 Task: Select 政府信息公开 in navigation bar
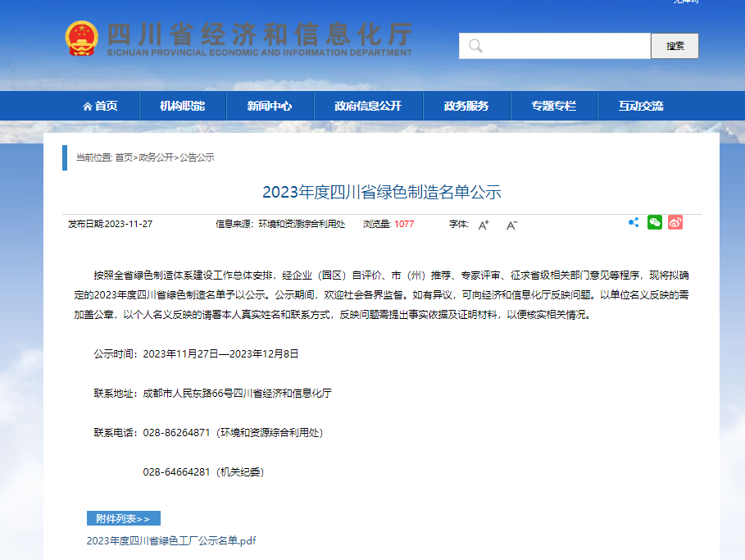tap(367, 106)
